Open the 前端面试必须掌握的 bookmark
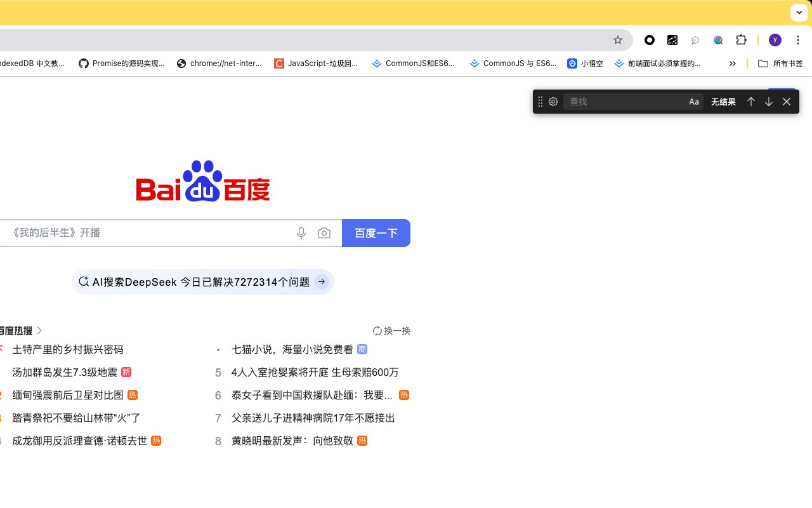Screen dimensions: 812x508 [658, 63]
